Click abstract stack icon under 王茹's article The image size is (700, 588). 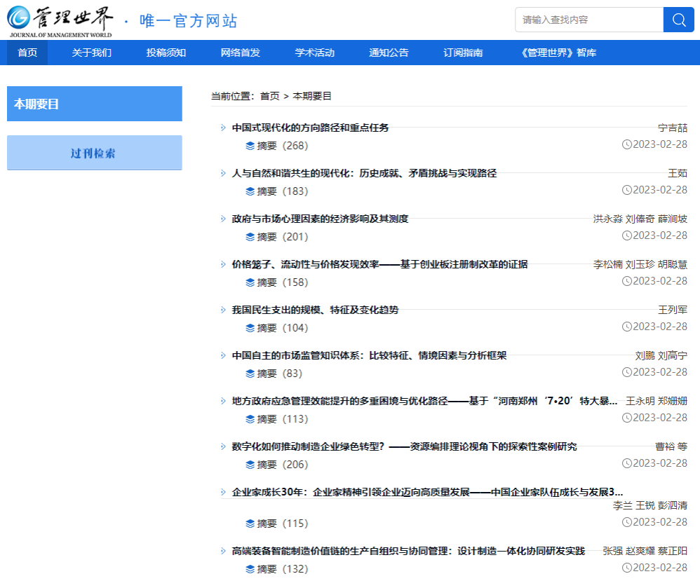pyautogui.click(x=250, y=191)
